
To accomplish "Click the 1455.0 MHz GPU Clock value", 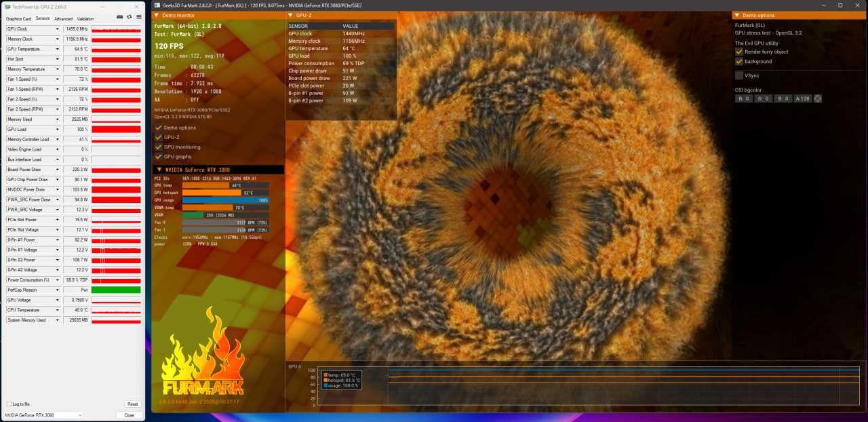I will pyautogui.click(x=76, y=29).
